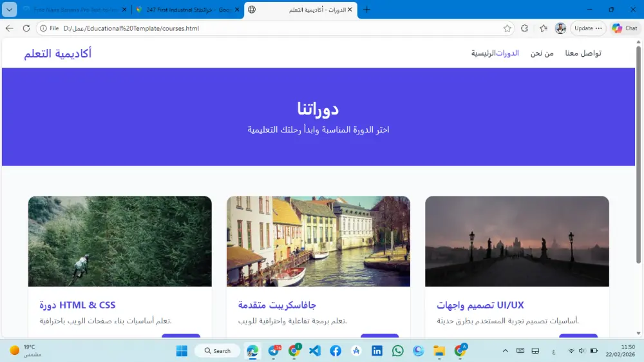Open the Favorites list icon
The width and height of the screenshot is (644, 362).
coord(544,28)
